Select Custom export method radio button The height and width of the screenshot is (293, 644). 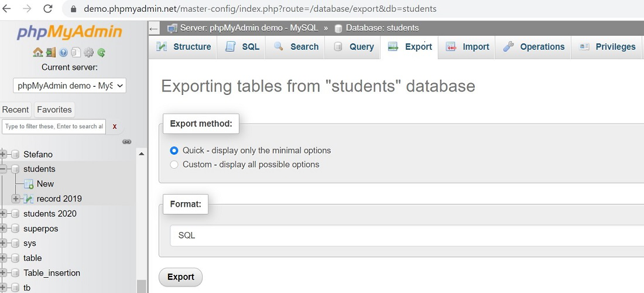click(174, 165)
